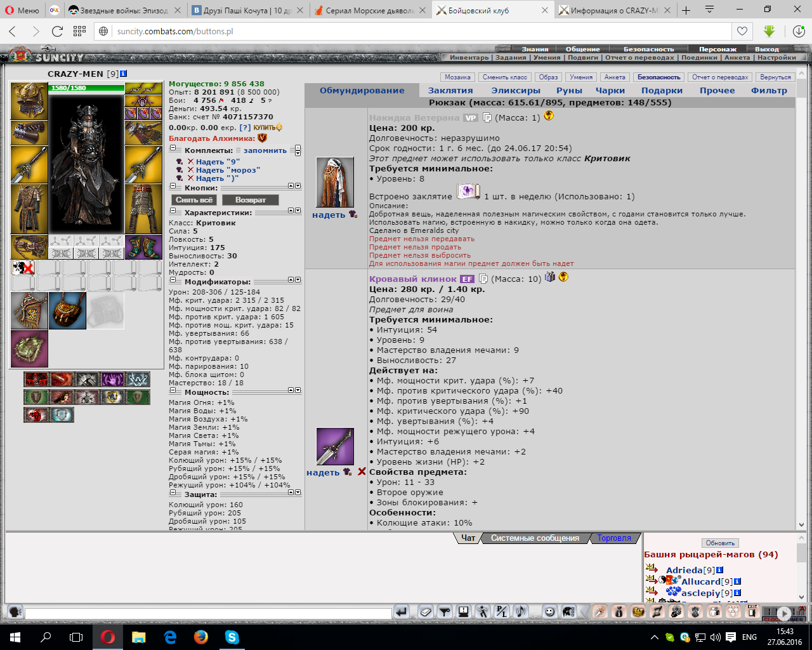Collapse the Кнопки section
The width and height of the screenshot is (812, 650).
point(173,187)
